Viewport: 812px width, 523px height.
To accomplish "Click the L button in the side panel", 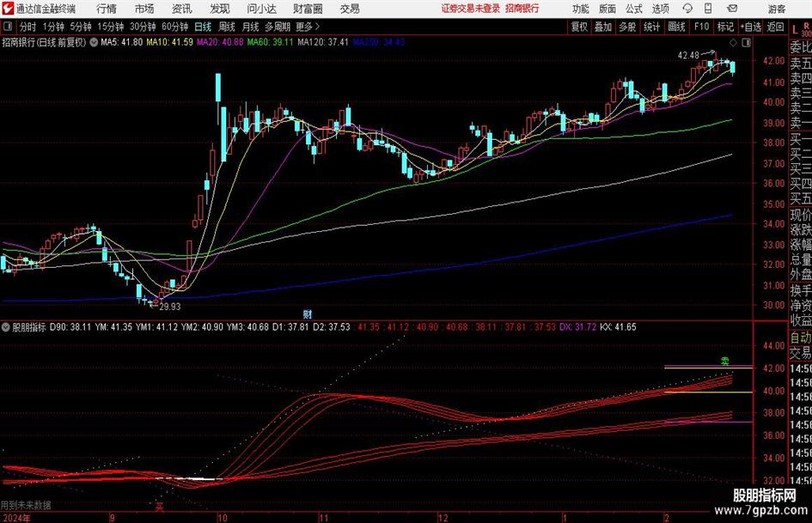I will 795,30.
